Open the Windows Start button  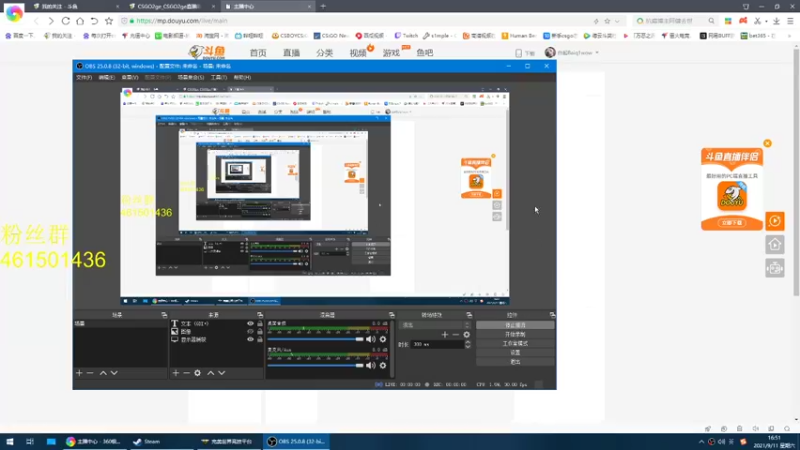pyautogui.click(x=10, y=441)
